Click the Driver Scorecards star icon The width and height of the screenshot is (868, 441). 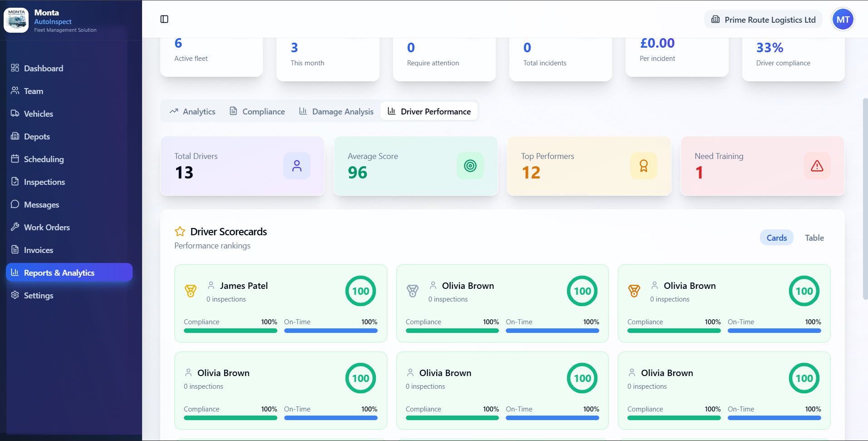[x=180, y=232]
